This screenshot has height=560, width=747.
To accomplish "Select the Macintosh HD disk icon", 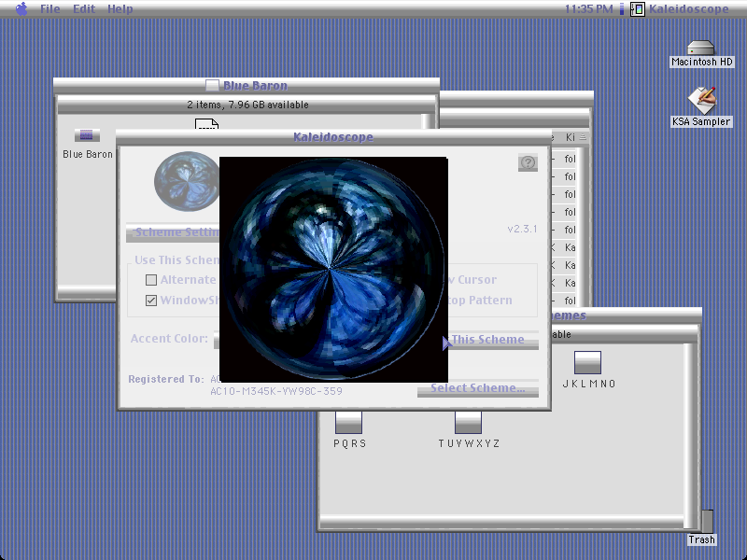I will pyautogui.click(x=701, y=49).
